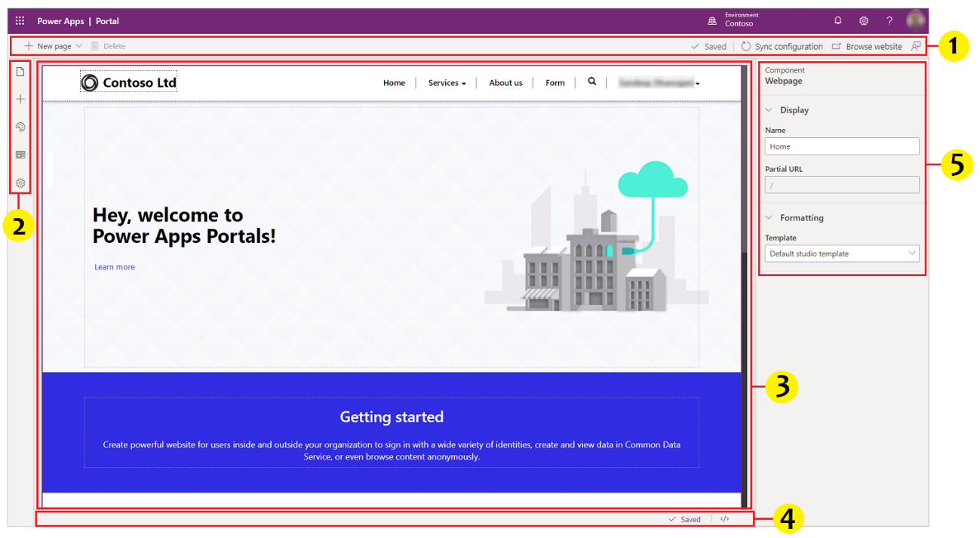Click the feedback icon beside Browse website
The height and width of the screenshot is (538, 980).
point(916,46)
